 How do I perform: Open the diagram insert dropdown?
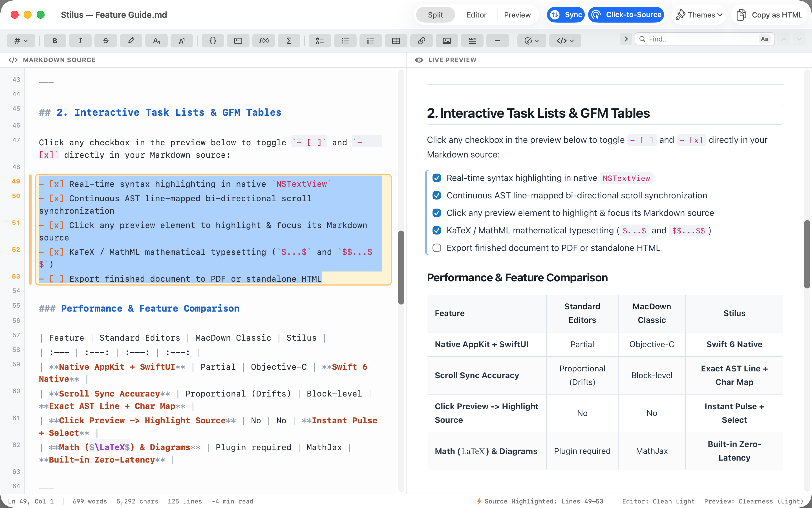531,41
